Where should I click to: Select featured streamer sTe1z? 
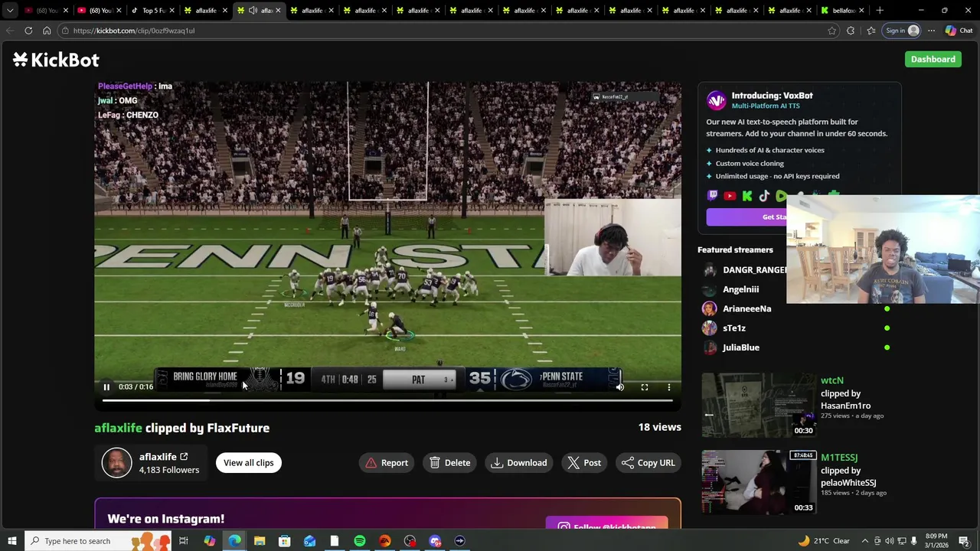(733, 328)
